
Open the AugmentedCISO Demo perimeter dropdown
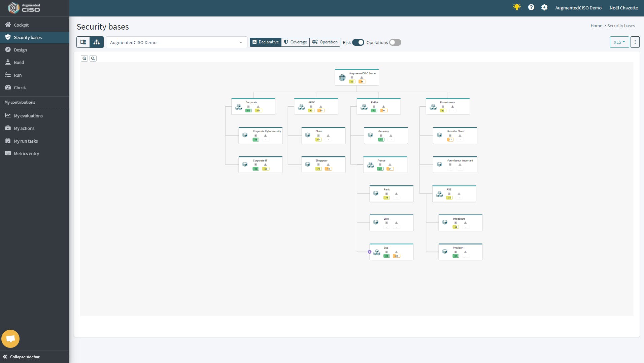tap(177, 42)
